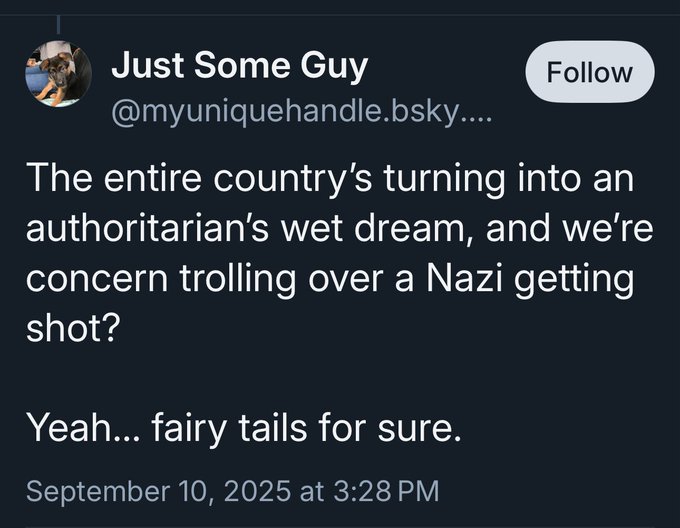Click the September 10, 2025 timestamp
This screenshot has height=528, width=680.
click(x=231, y=491)
